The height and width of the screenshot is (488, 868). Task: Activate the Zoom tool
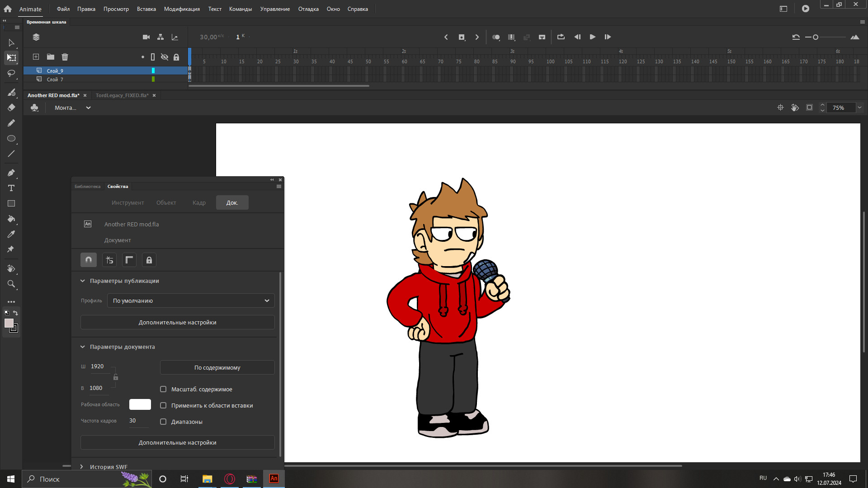[x=11, y=284]
